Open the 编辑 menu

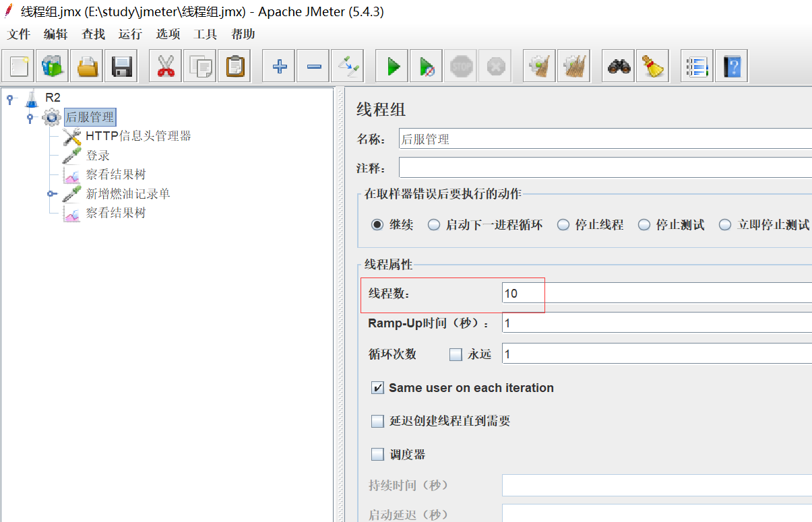(x=56, y=34)
